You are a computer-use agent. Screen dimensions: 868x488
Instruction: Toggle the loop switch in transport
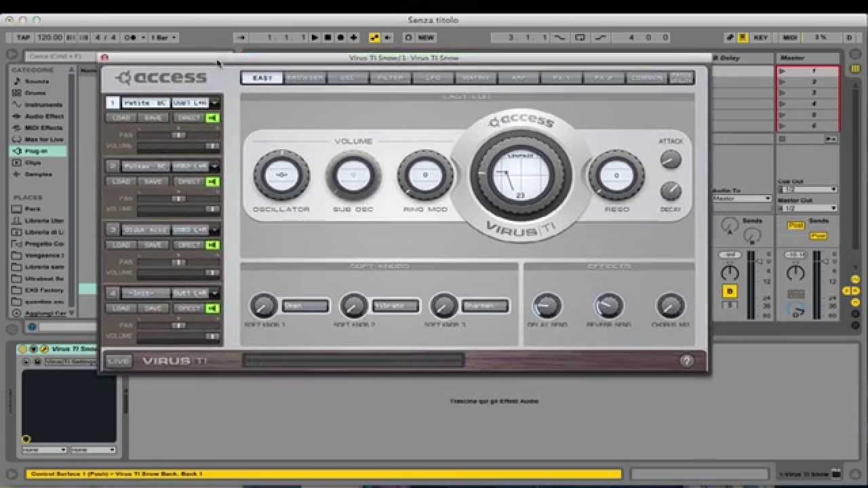click(x=580, y=37)
